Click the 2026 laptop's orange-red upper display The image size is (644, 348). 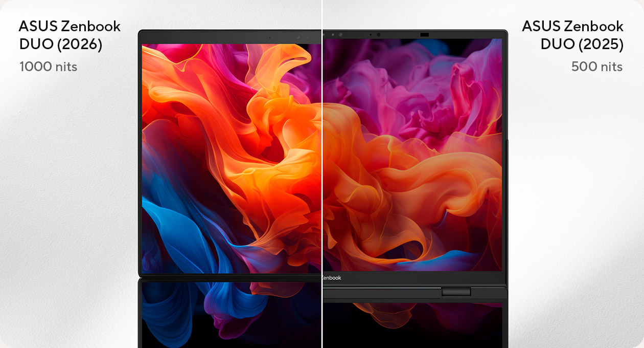tap(232, 158)
